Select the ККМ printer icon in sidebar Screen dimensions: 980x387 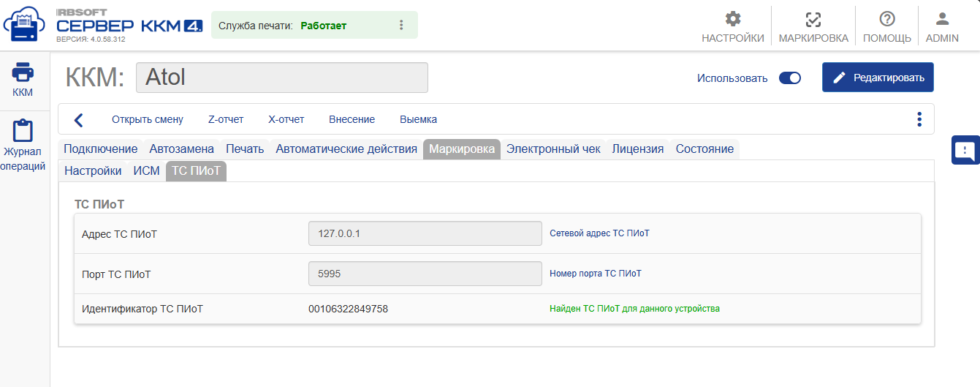23,72
